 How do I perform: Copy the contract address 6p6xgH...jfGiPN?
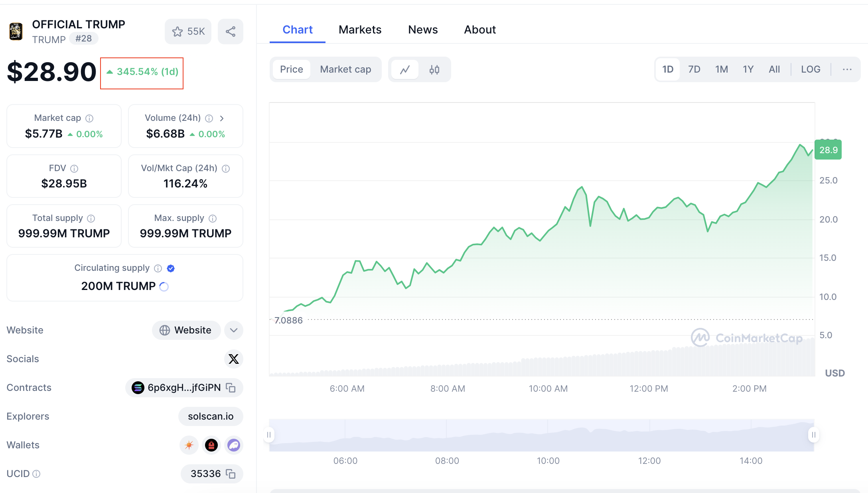coord(231,388)
